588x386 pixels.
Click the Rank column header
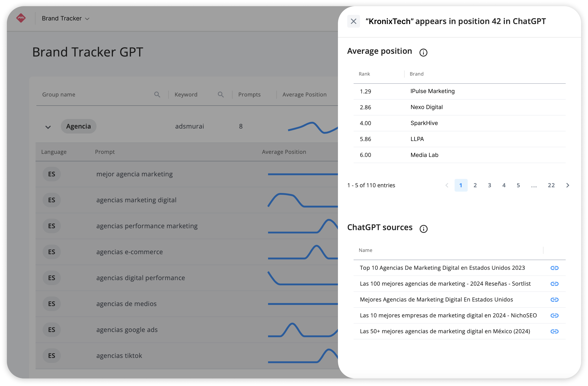click(364, 74)
